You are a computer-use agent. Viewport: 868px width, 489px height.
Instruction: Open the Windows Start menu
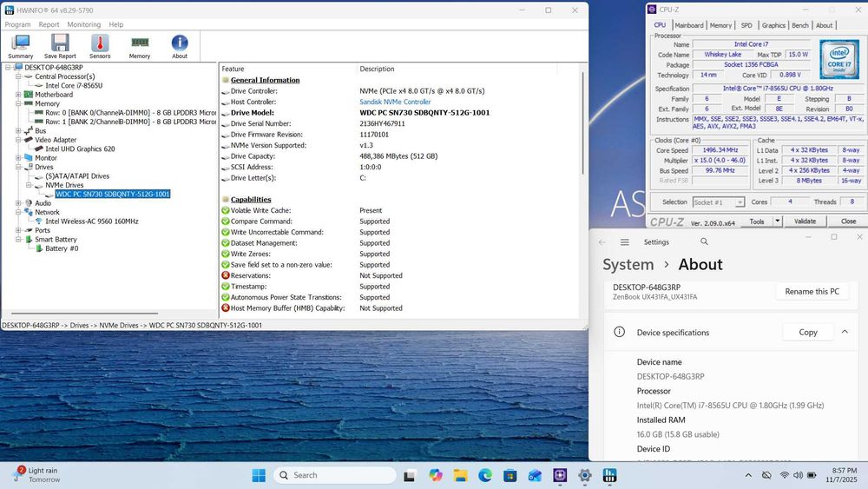point(259,475)
